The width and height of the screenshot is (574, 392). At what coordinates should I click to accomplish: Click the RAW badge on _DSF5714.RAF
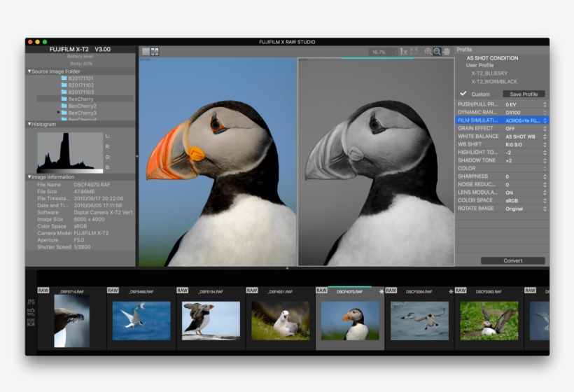click(43, 290)
